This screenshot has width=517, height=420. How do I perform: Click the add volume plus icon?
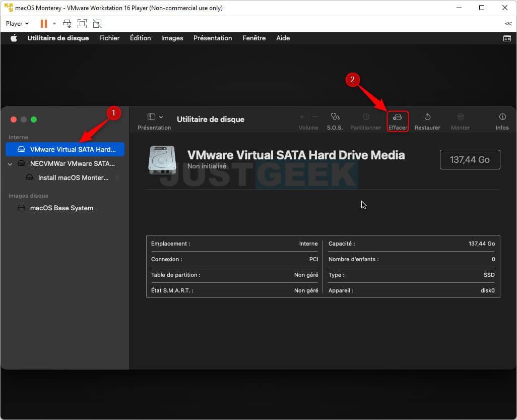(302, 117)
